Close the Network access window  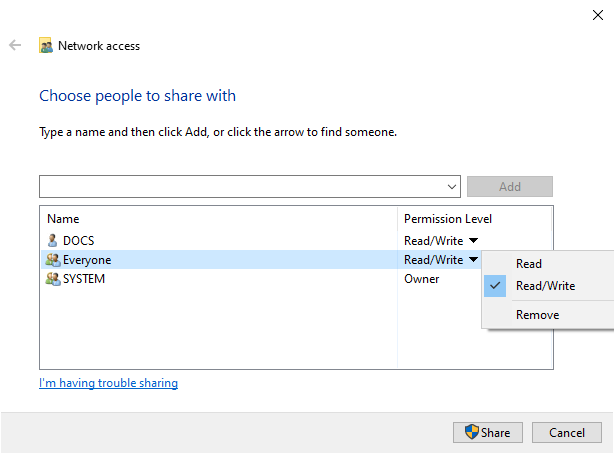(x=597, y=14)
